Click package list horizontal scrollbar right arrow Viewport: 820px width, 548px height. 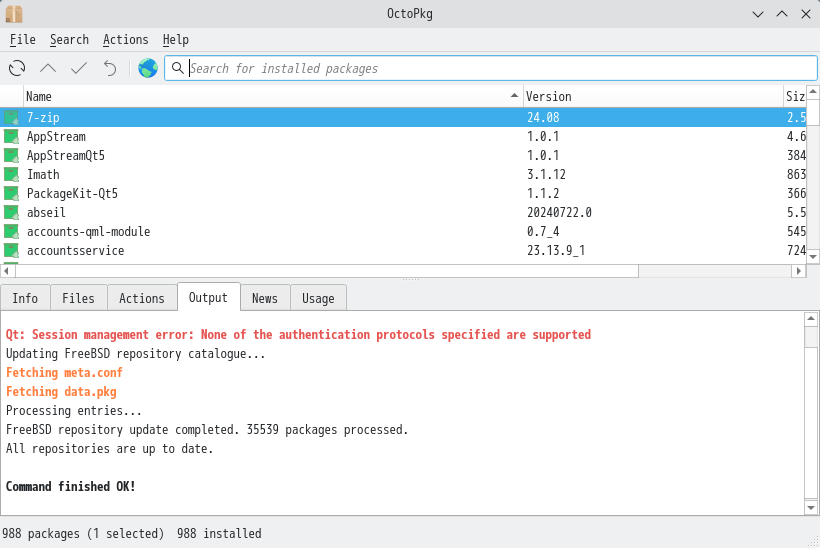[x=799, y=271]
